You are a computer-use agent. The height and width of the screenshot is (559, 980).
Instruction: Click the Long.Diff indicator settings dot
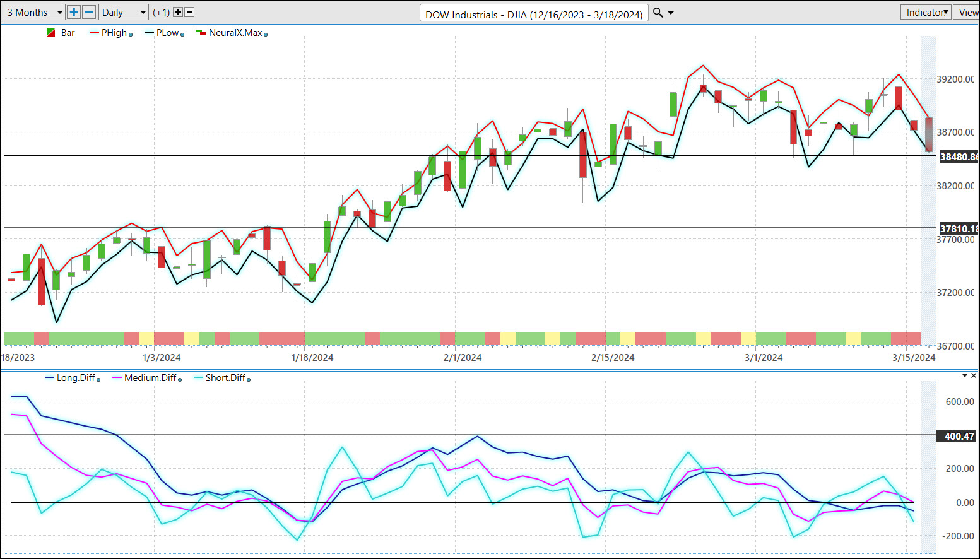pyautogui.click(x=98, y=380)
